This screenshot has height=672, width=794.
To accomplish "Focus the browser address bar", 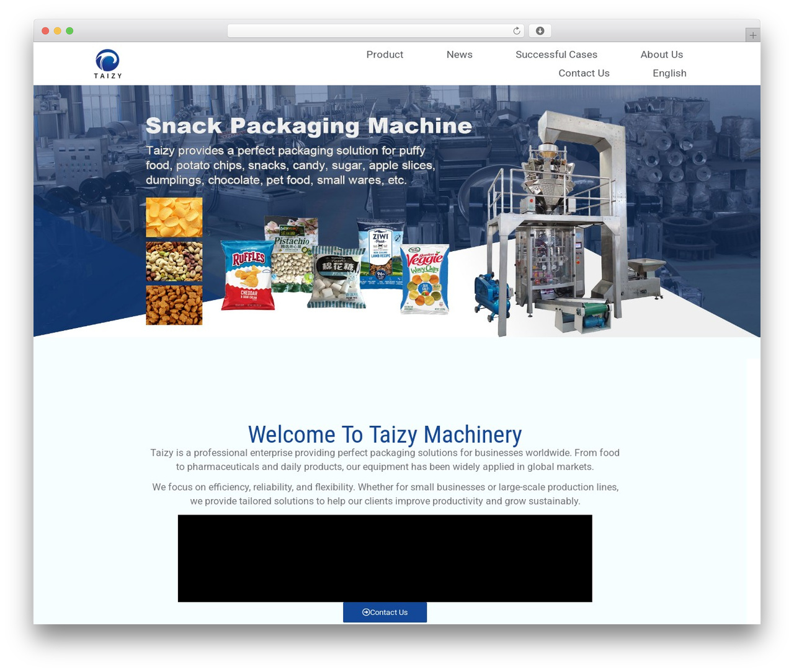I will point(376,31).
